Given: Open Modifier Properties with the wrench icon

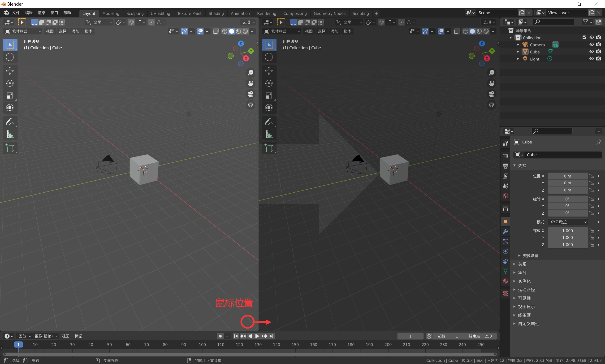Looking at the screenshot, I should [x=505, y=231].
